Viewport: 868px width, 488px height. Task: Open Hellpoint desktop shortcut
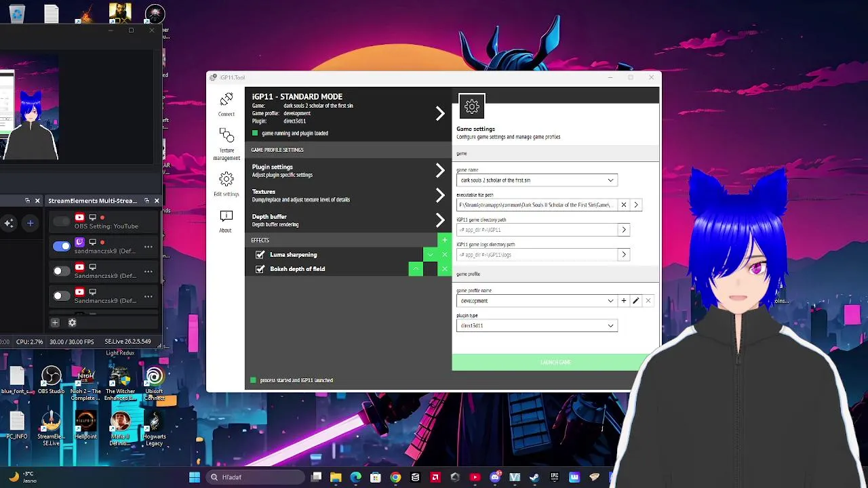[x=85, y=425]
